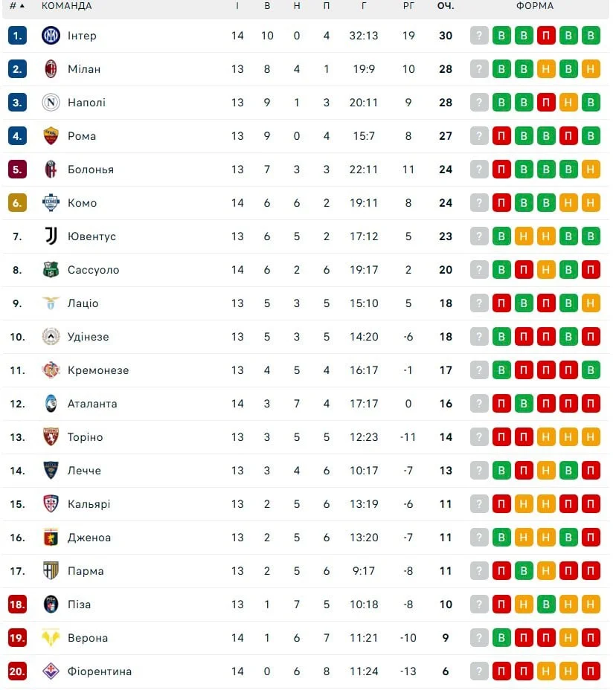Click the Fiorentina club logo
The image size is (616, 690).
(x=51, y=671)
